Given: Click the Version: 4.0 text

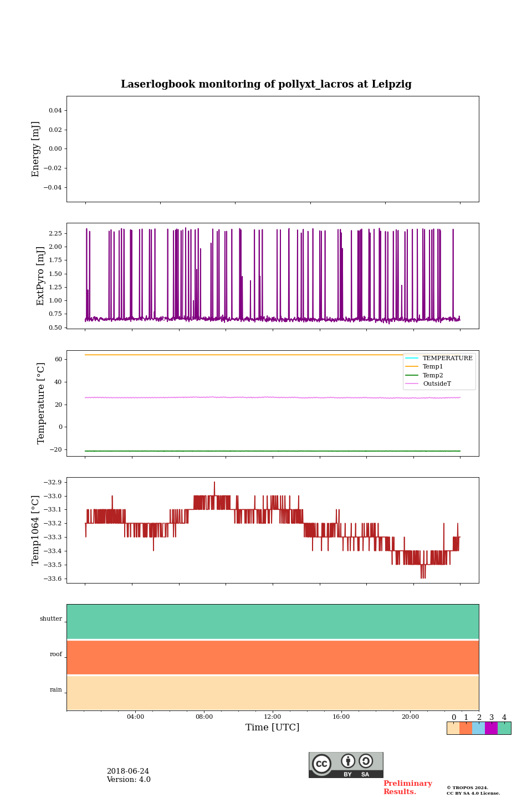Looking at the screenshot, I should (129, 780).
